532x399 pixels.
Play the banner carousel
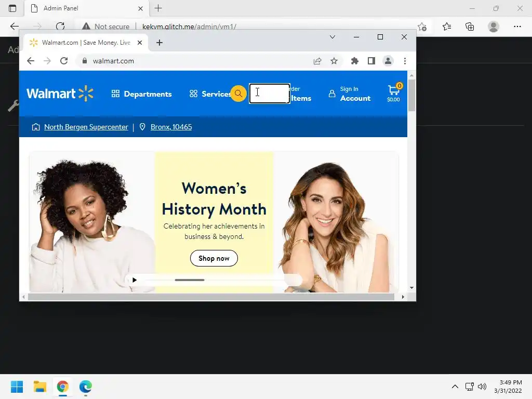coord(135,280)
